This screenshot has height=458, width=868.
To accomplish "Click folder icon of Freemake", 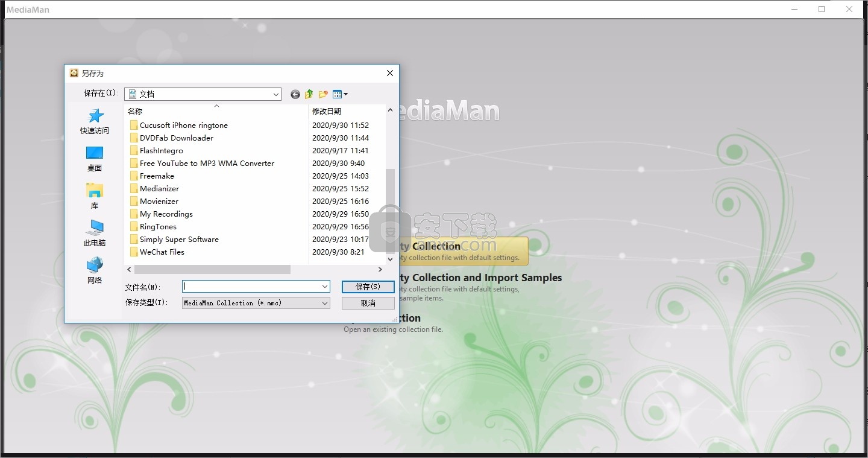I will (134, 176).
